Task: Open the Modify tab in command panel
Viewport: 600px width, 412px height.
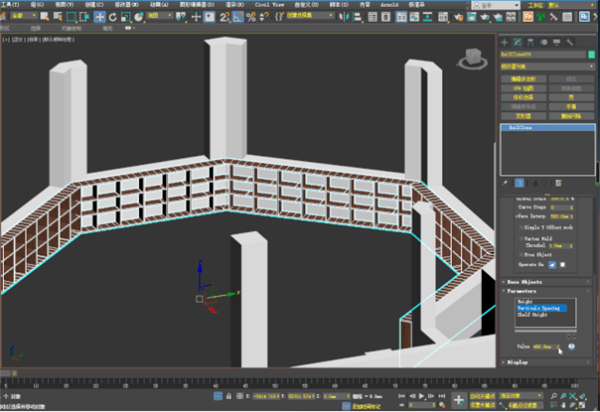Action: [x=519, y=43]
